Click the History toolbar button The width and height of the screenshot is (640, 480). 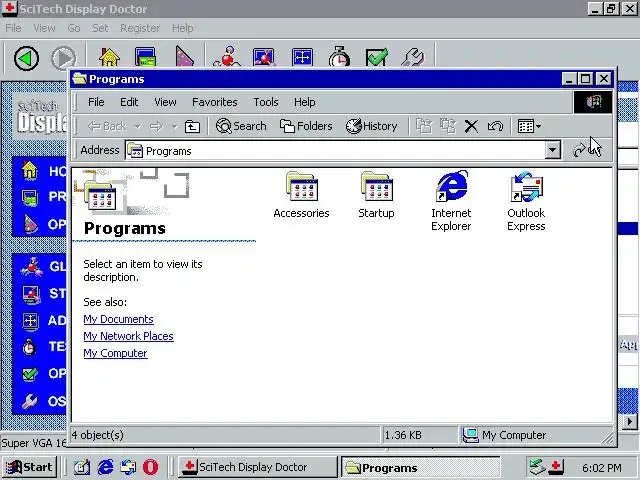click(x=371, y=126)
